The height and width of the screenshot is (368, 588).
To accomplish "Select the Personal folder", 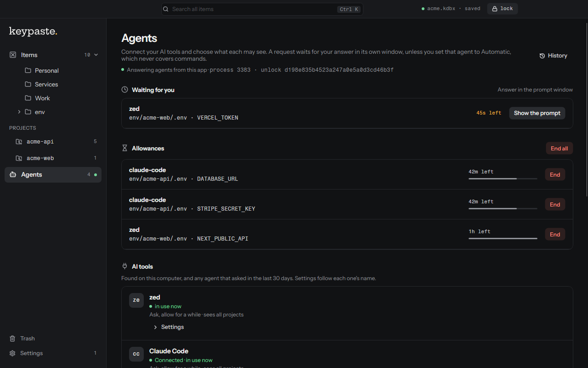I will (x=47, y=70).
